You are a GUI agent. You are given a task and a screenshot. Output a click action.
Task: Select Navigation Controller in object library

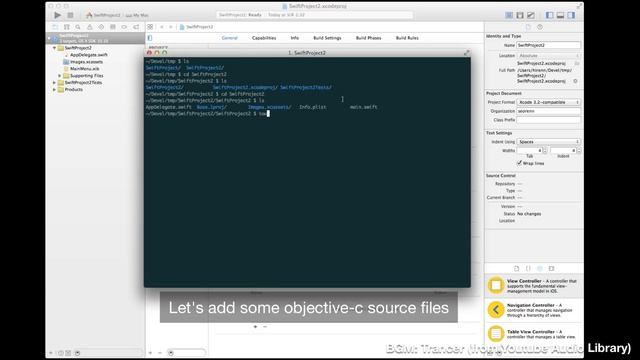pyautogui.click(x=534, y=310)
